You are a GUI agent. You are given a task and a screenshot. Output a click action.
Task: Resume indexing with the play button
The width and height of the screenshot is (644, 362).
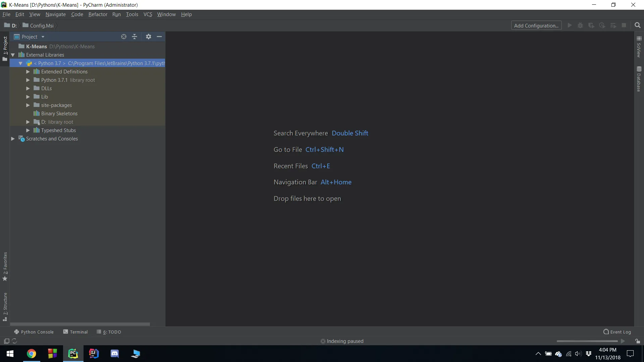pyautogui.click(x=623, y=341)
